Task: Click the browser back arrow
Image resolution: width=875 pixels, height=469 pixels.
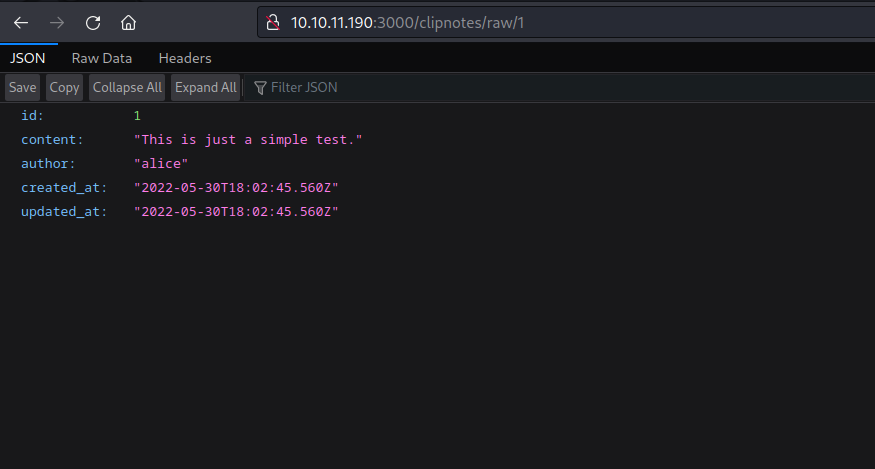Action: (x=21, y=22)
